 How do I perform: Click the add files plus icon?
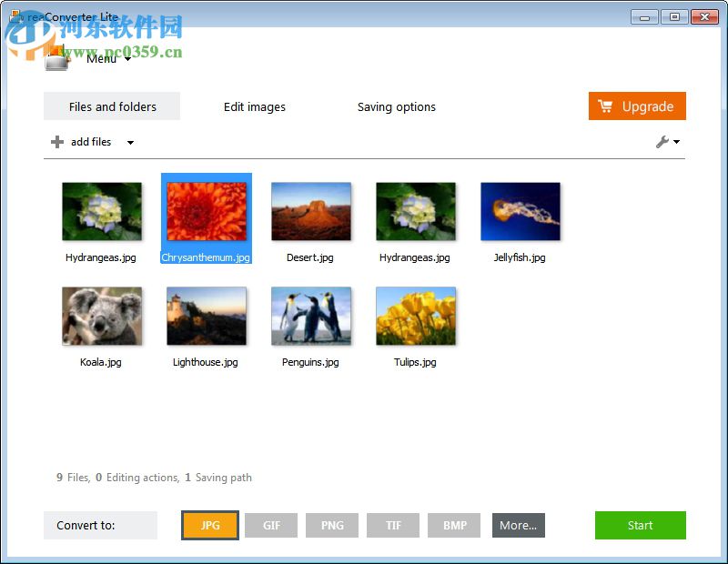click(56, 142)
